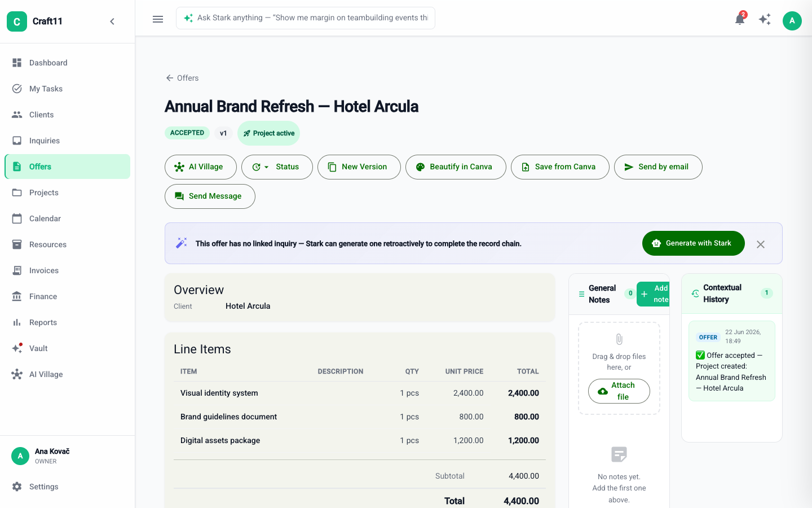This screenshot has width=812, height=508.
Task: Click the Generate with Stark button
Action: coord(694,243)
